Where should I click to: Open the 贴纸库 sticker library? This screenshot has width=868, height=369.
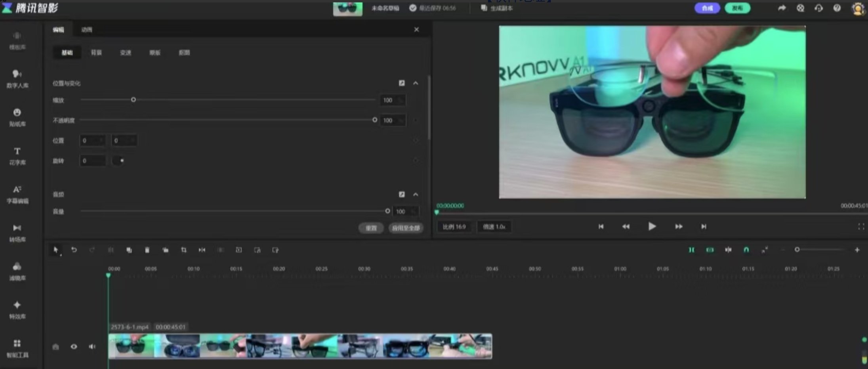click(17, 117)
